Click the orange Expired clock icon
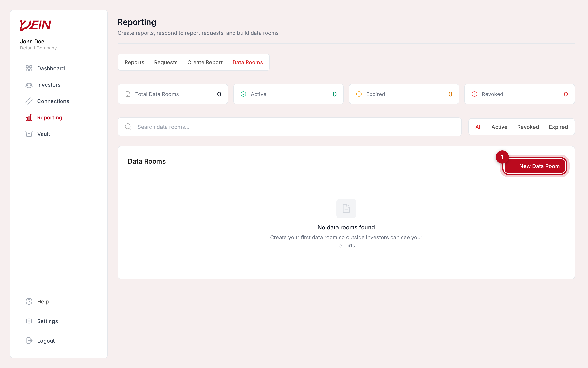Screen dimensions: 588x368 point(359,94)
